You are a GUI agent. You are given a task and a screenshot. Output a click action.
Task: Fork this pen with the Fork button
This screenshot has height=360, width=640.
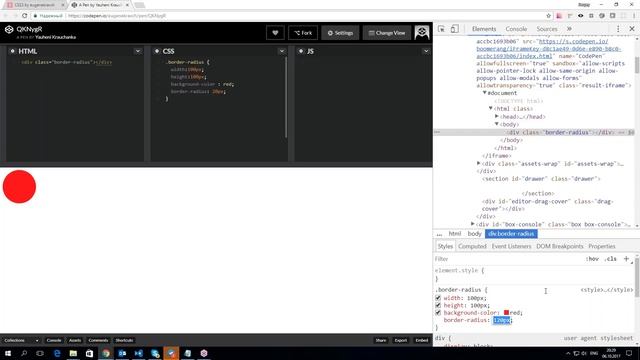click(303, 33)
